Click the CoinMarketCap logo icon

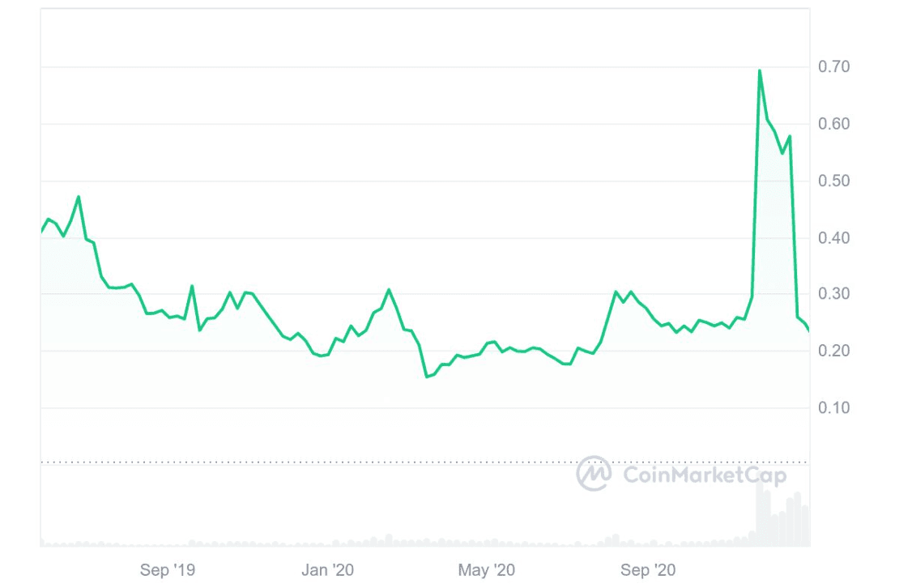click(x=594, y=473)
